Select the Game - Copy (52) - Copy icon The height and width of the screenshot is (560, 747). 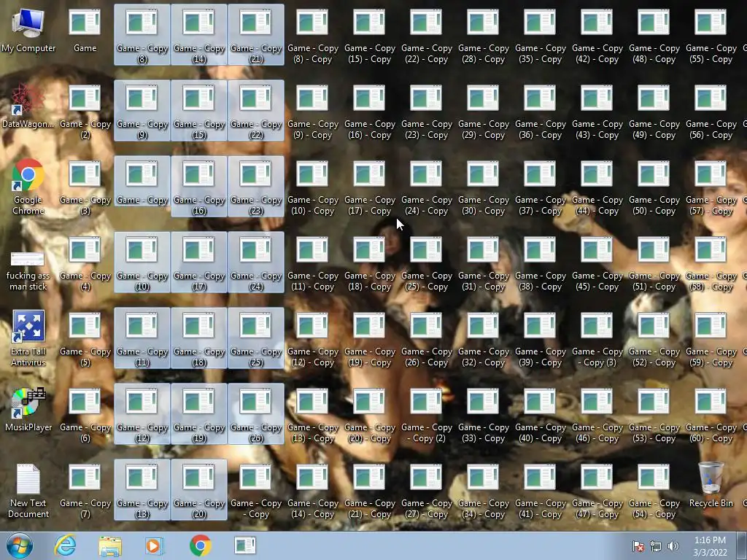click(654, 339)
